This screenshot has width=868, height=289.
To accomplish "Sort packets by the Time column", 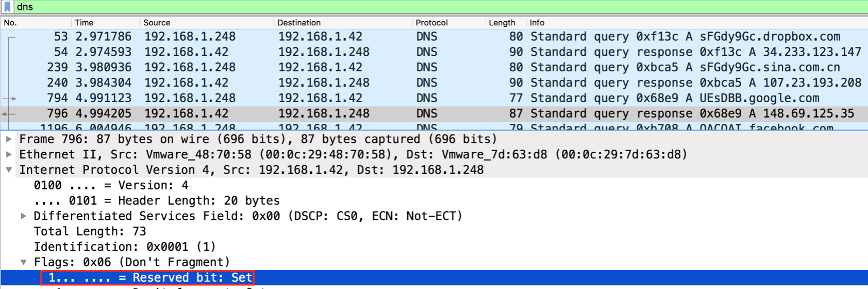I will [x=84, y=23].
